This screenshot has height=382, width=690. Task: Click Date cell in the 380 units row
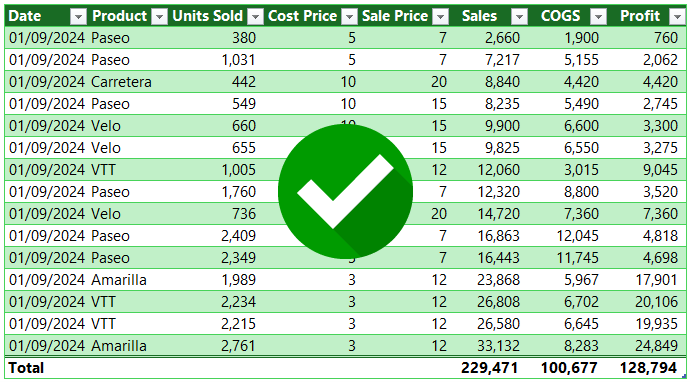click(x=47, y=38)
